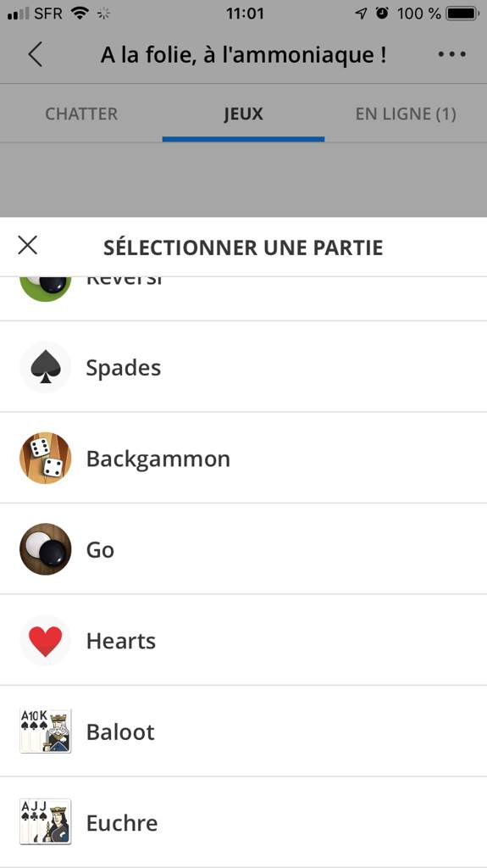The width and height of the screenshot is (487, 868).
Task: Tap the Backgammon dice icon
Action: tap(46, 459)
